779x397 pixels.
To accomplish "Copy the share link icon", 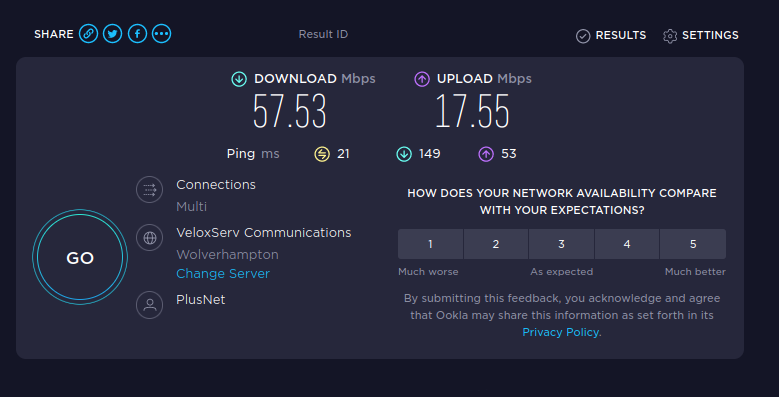I will 88,34.
